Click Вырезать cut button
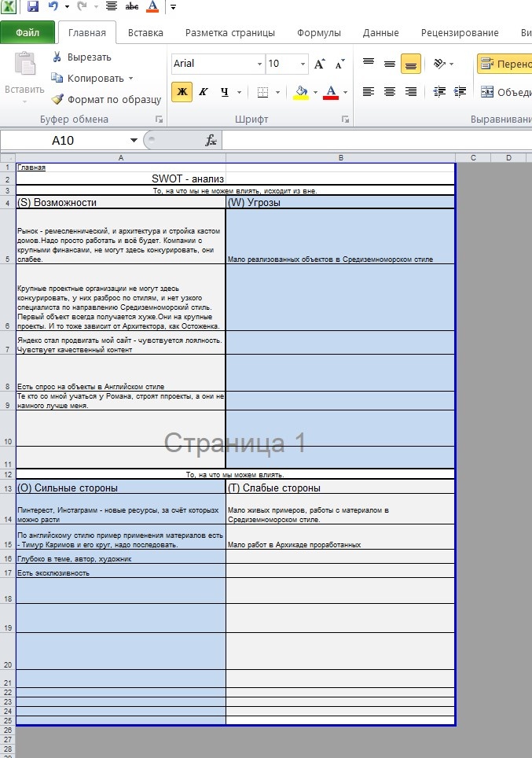Viewport: 532px width, 758px height. [82, 57]
